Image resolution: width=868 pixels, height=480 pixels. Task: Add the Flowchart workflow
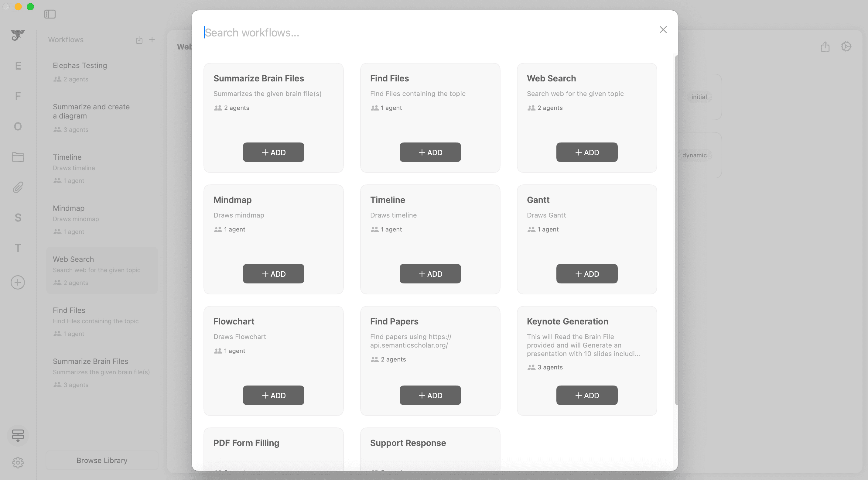tap(273, 395)
